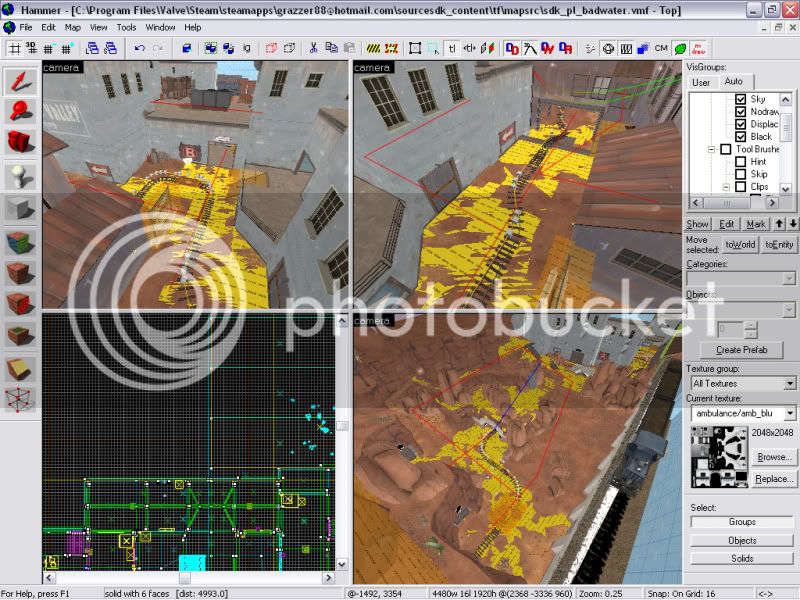Click the larger grid size icon
The height and width of the screenshot is (600, 800).
(66, 48)
